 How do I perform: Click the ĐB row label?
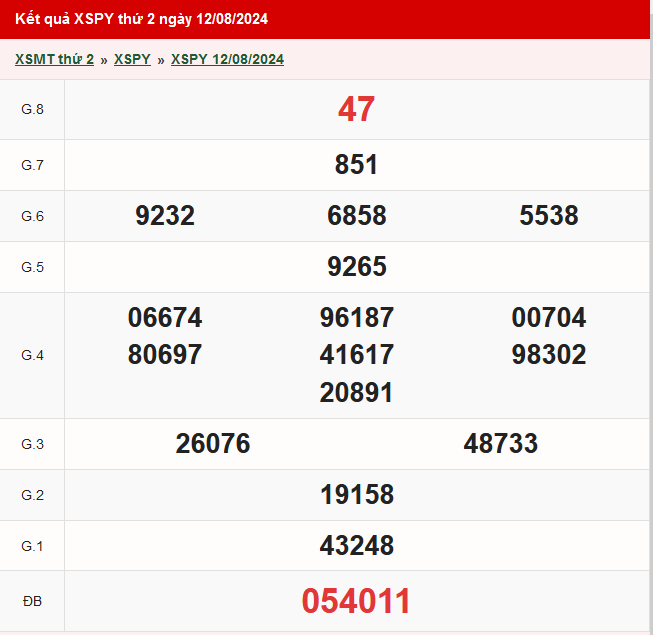[x=32, y=601]
